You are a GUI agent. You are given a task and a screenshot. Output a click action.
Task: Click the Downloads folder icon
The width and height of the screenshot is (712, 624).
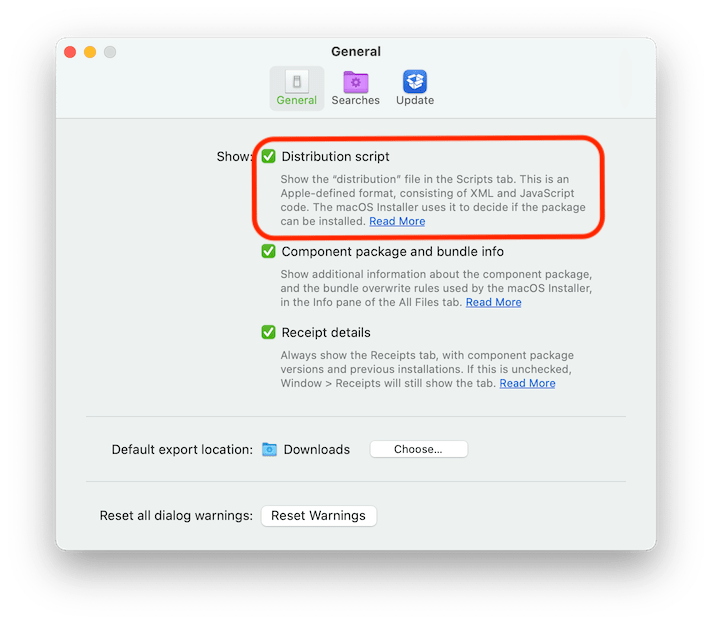[x=269, y=450]
